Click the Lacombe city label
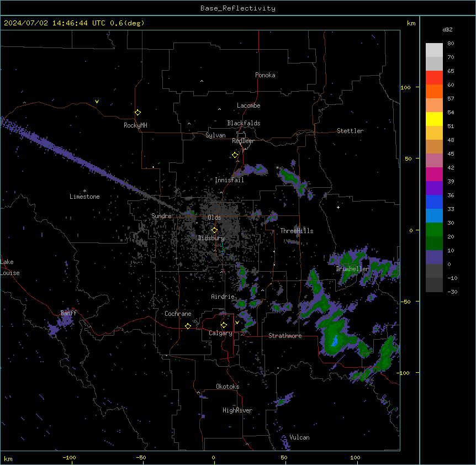Screen dimensions: 476x465 click(x=248, y=105)
